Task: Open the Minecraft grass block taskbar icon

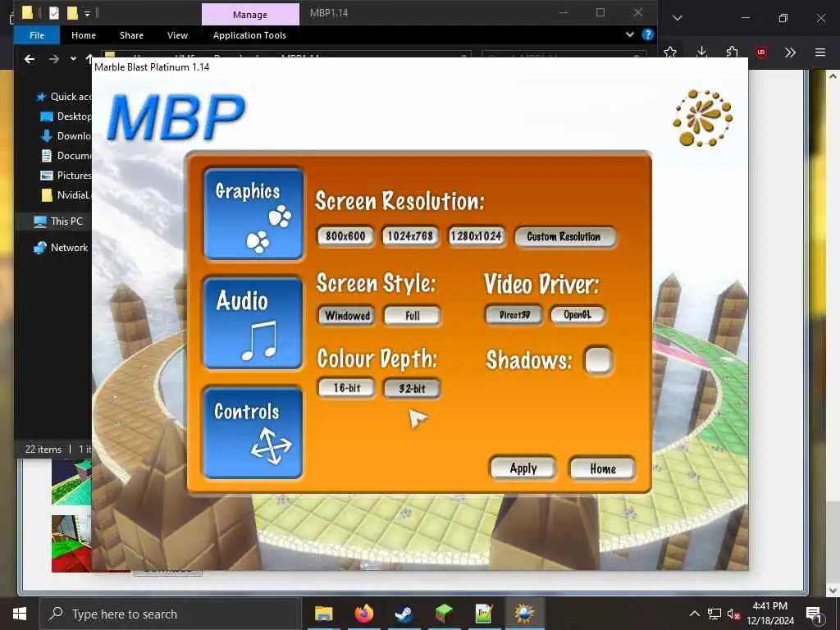Action: point(444,614)
